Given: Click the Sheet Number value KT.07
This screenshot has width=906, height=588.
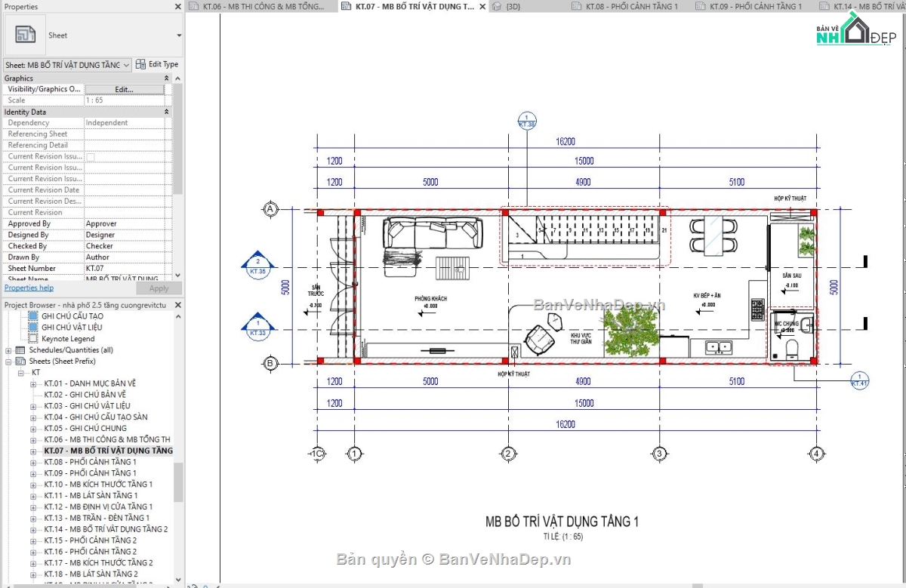Looking at the screenshot, I should click(x=124, y=269).
